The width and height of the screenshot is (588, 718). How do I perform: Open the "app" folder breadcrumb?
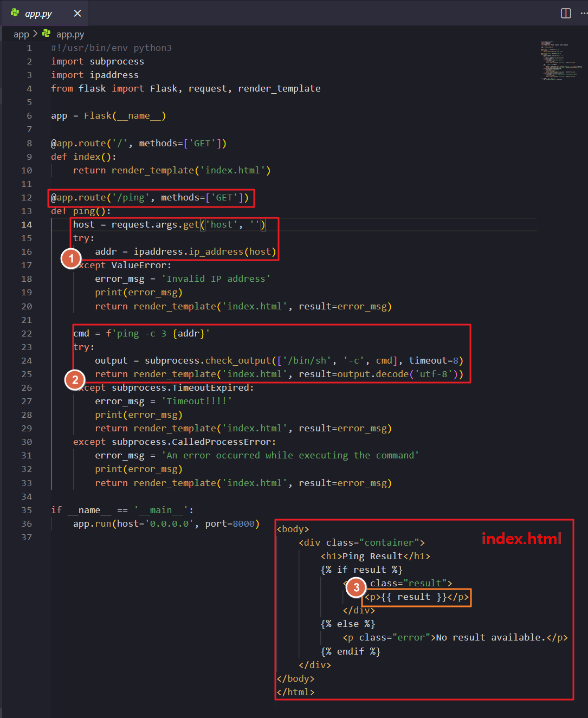click(21, 34)
